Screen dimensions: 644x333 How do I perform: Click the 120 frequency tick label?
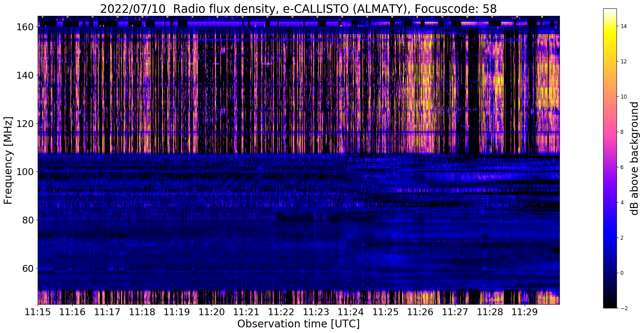[25, 124]
